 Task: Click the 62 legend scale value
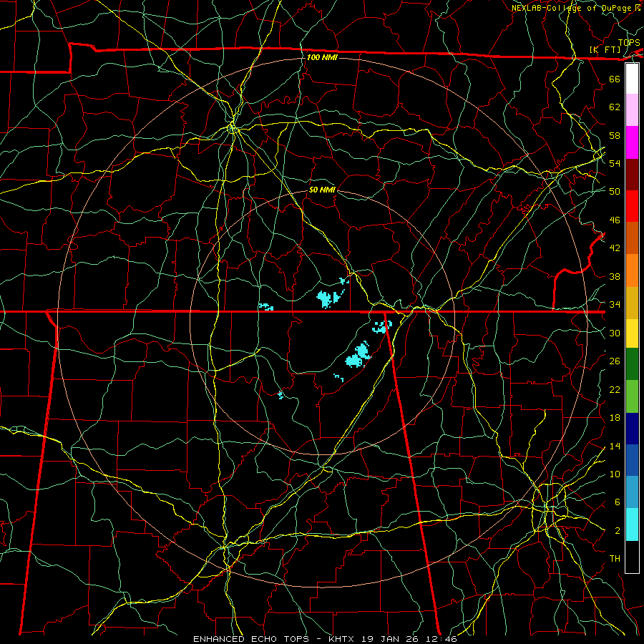pyautogui.click(x=615, y=107)
